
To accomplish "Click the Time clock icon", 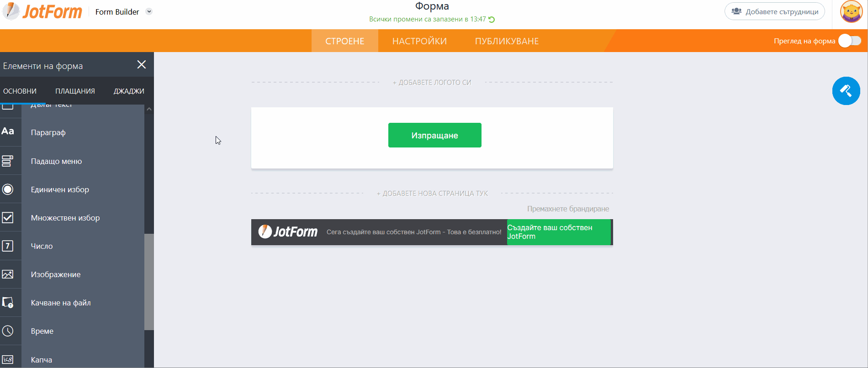I will pyautogui.click(x=8, y=331).
